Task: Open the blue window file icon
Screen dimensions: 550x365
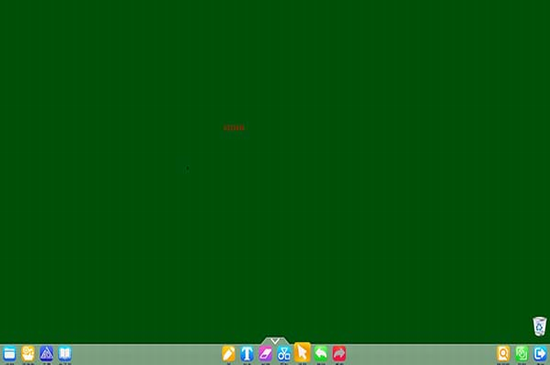Action: tap(9, 353)
